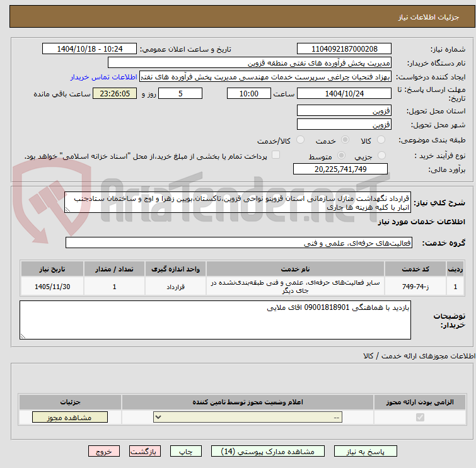
Task: Click the buyer notes resize grip
Action: [x=23, y=336]
